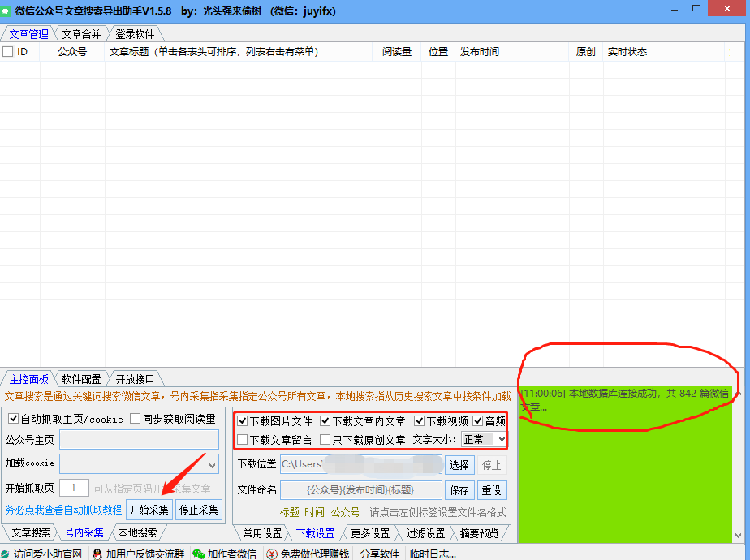This screenshot has width=750, height=560.
Task: Click the 停止采集 button
Action: point(199,510)
